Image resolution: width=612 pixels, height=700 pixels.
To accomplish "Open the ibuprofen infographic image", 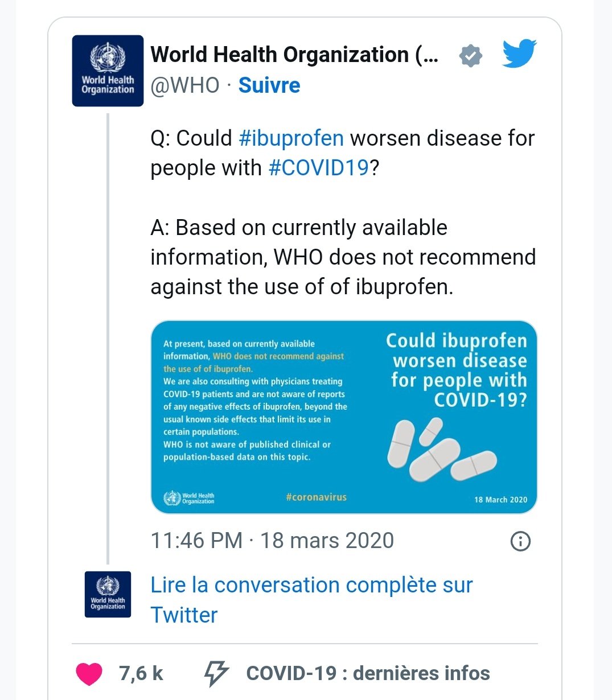I will 344,417.
